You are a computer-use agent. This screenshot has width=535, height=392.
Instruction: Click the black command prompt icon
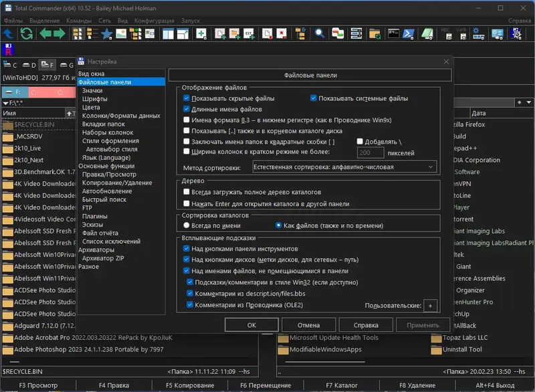click(x=393, y=33)
